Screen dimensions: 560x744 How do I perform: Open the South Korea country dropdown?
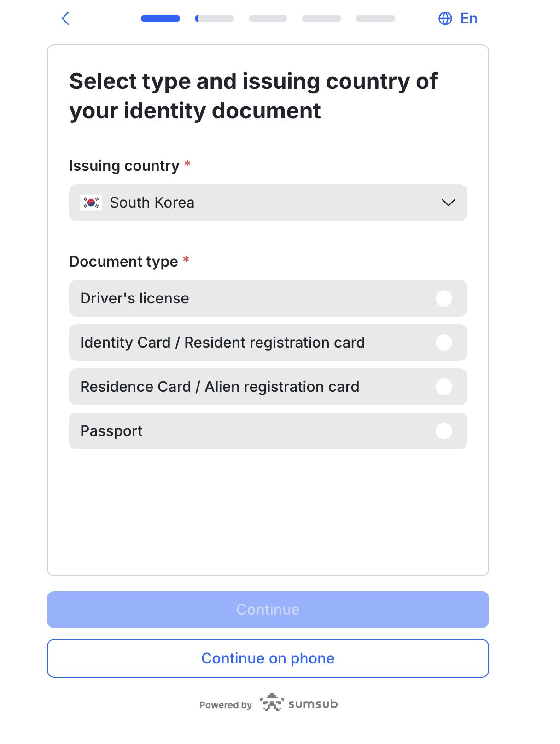[268, 203]
